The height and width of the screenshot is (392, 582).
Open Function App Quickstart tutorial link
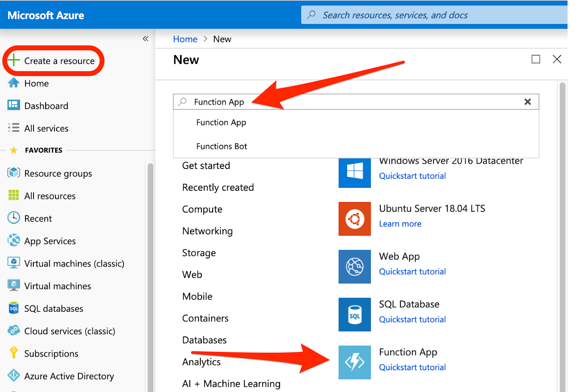[412, 368]
